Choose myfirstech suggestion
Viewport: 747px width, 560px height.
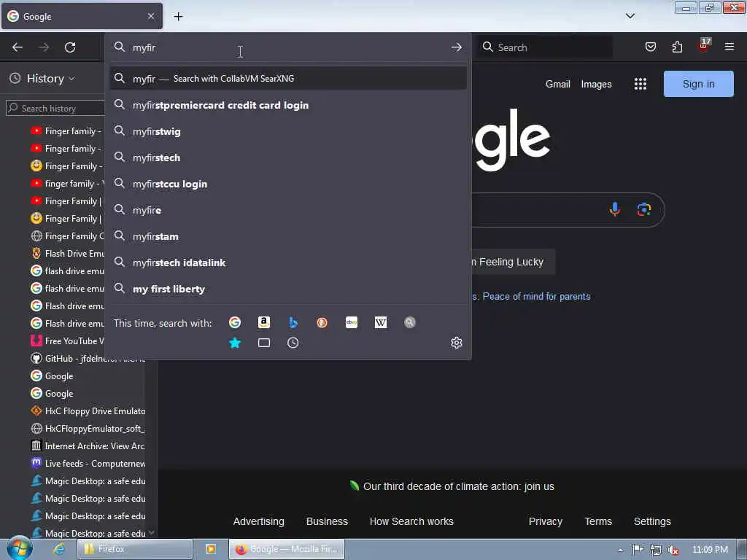287,157
